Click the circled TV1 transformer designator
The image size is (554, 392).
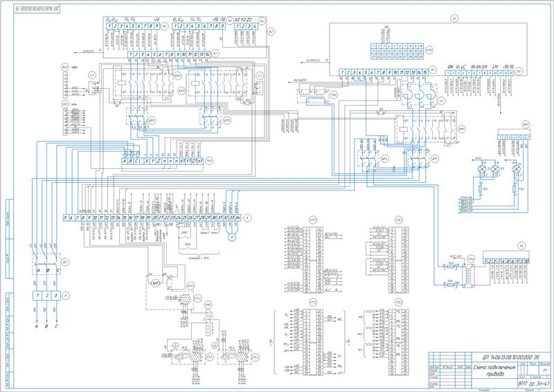(x=209, y=161)
